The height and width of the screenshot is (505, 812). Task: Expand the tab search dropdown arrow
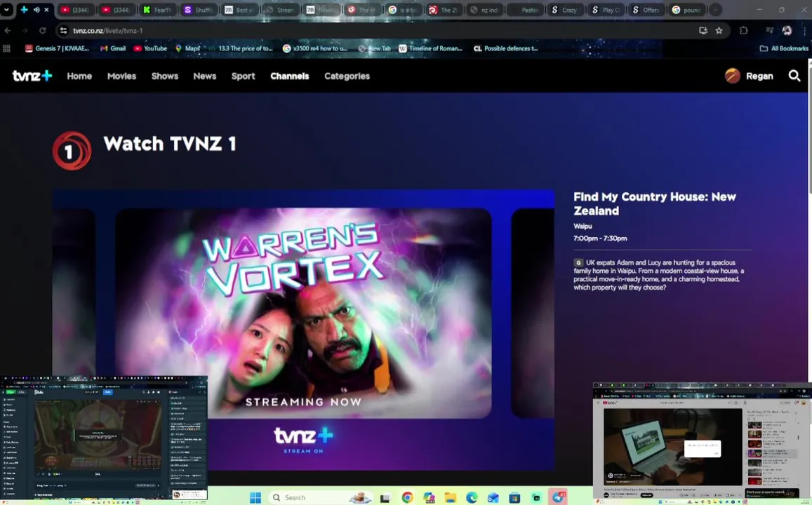coord(6,10)
